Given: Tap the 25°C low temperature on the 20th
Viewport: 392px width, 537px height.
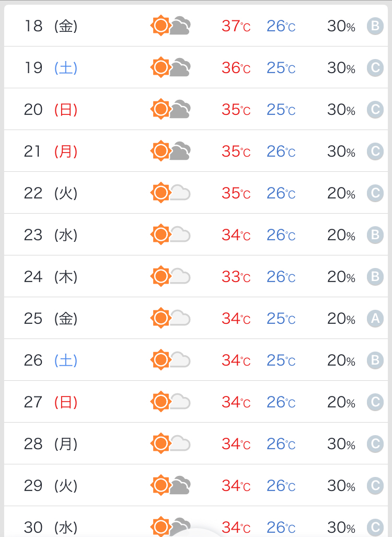Looking at the screenshot, I should point(281,110).
